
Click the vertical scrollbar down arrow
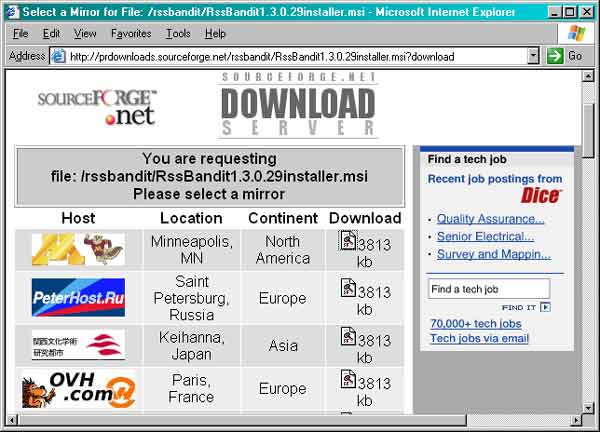pos(587,405)
